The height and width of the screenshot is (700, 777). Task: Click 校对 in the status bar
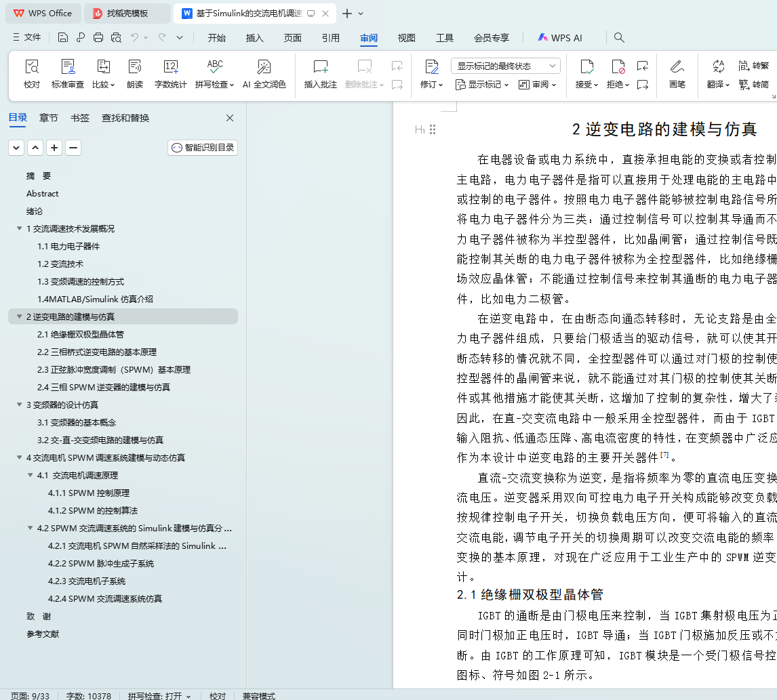[x=217, y=695]
